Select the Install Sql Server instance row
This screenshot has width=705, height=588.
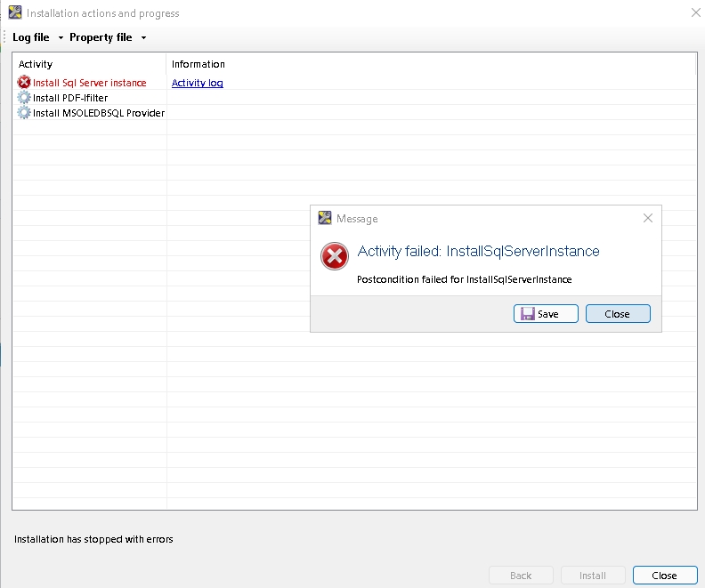point(89,83)
